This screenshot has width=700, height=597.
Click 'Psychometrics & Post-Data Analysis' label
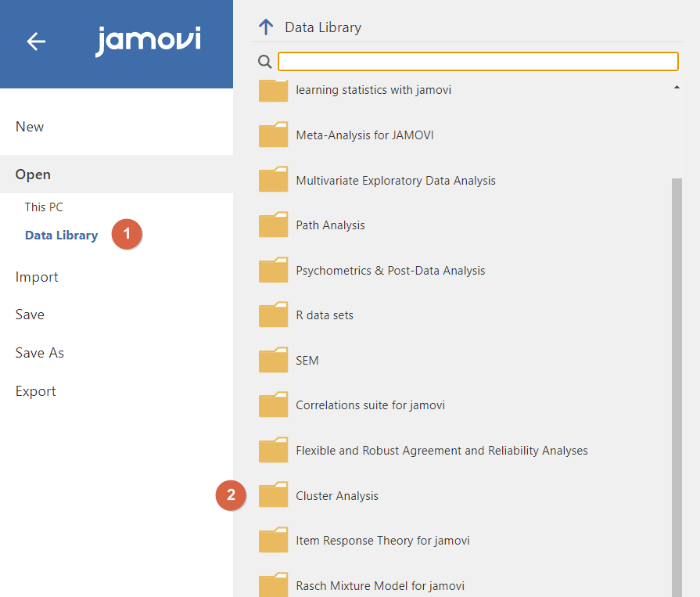click(390, 270)
